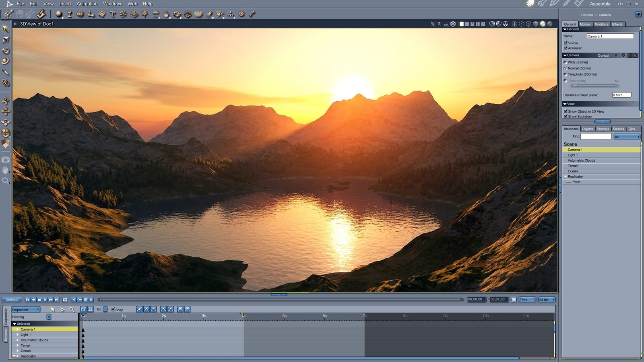Insert a fire effect using the flame icon
This screenshot has width=644, height=362.
click(x=166, y=14)
